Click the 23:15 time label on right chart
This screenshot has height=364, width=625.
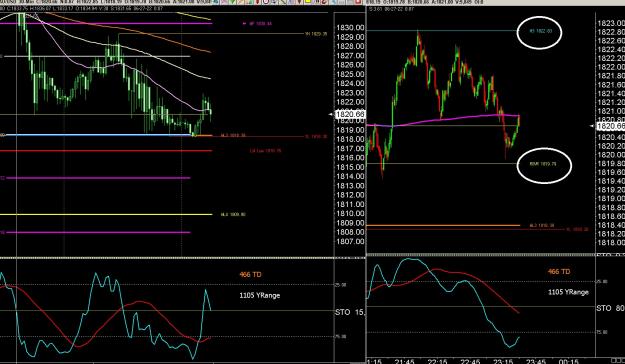(503, 362)
